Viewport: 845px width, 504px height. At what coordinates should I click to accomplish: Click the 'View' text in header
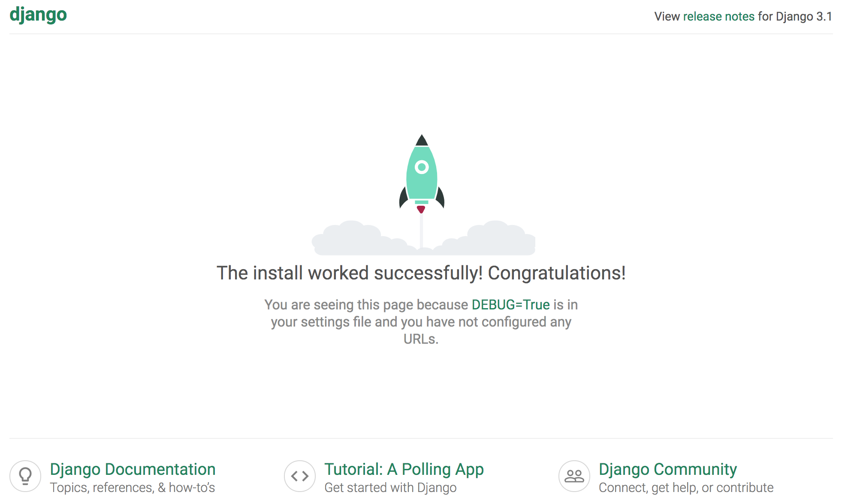[667, 16]
